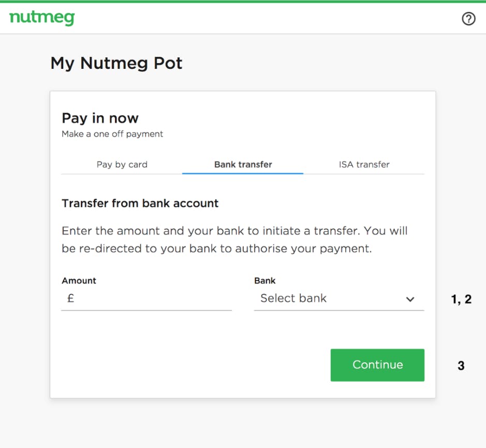
Task: Click the Transfer from bank account heading
Action: 140,203
